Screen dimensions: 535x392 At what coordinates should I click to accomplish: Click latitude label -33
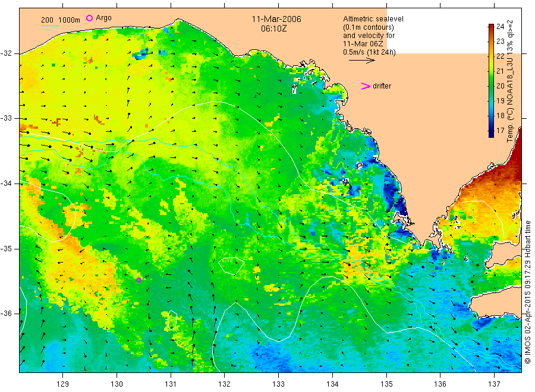pos(6,118)
